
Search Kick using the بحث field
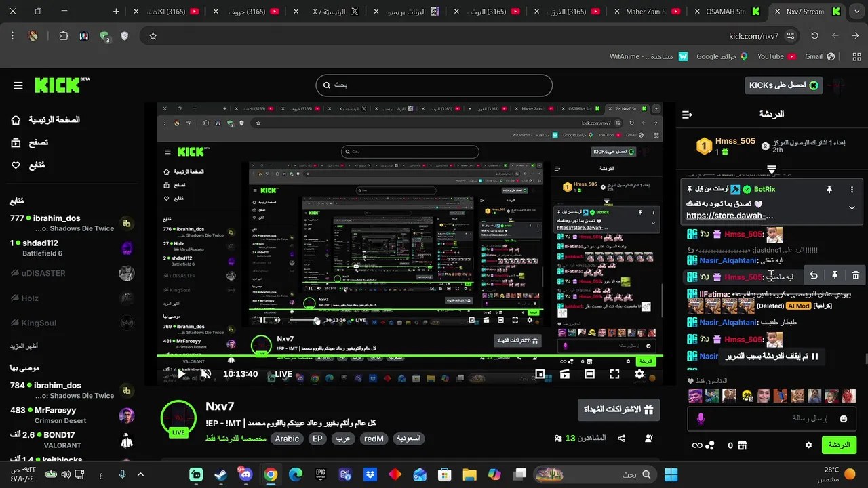click(x=434, y=85)
